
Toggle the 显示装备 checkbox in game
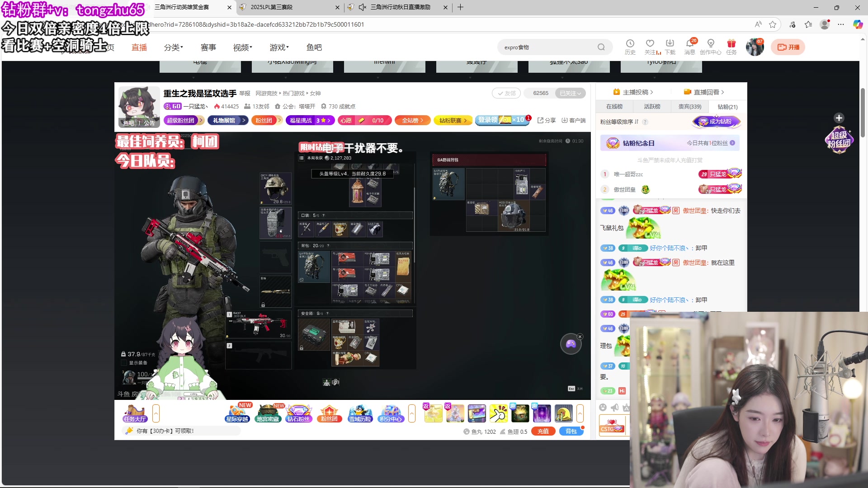pyautogui.click(x=124, y=363)
